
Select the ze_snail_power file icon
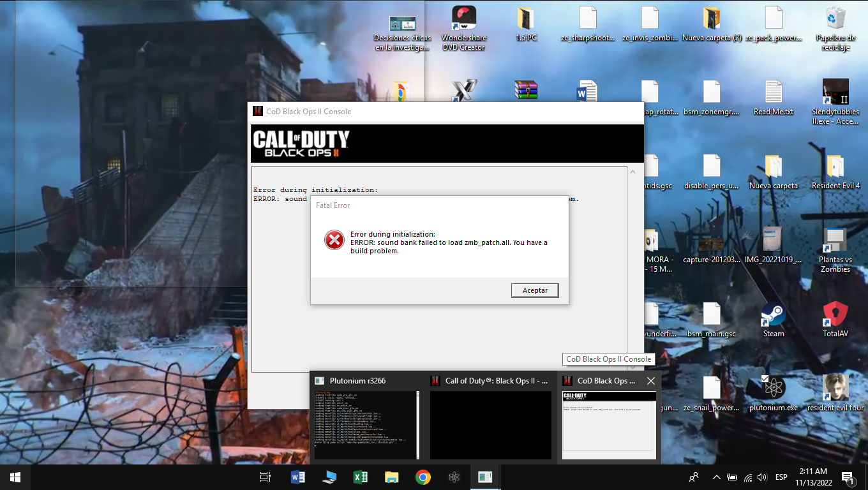tap(712, 394)
